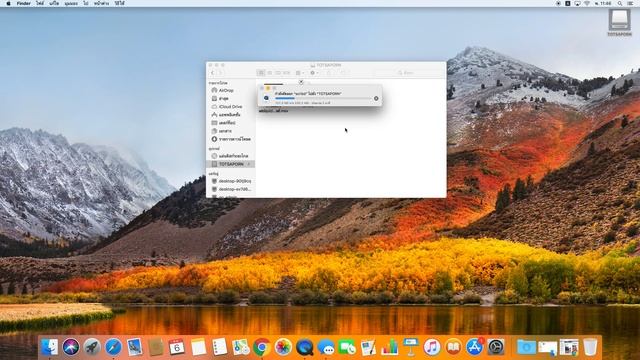
Task: Open System Preferences gear in dock
Action: [x=496, y=347]
